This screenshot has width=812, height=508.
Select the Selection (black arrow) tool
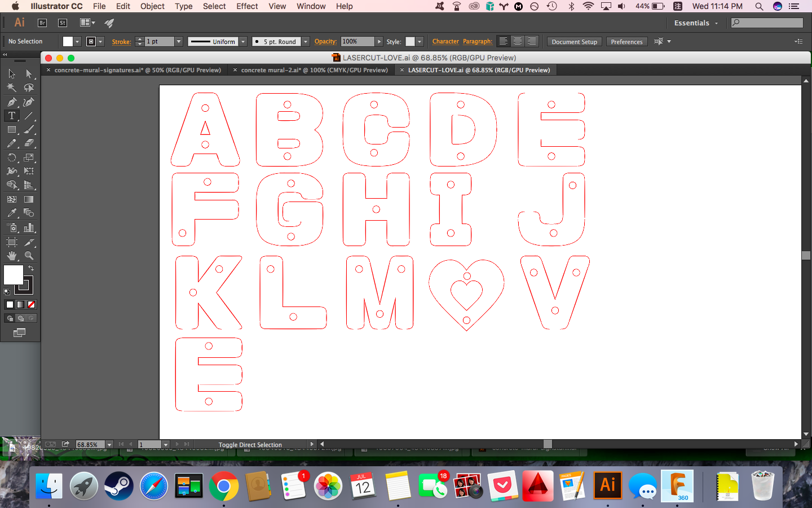pyautogui.click(x=12, y=74)
